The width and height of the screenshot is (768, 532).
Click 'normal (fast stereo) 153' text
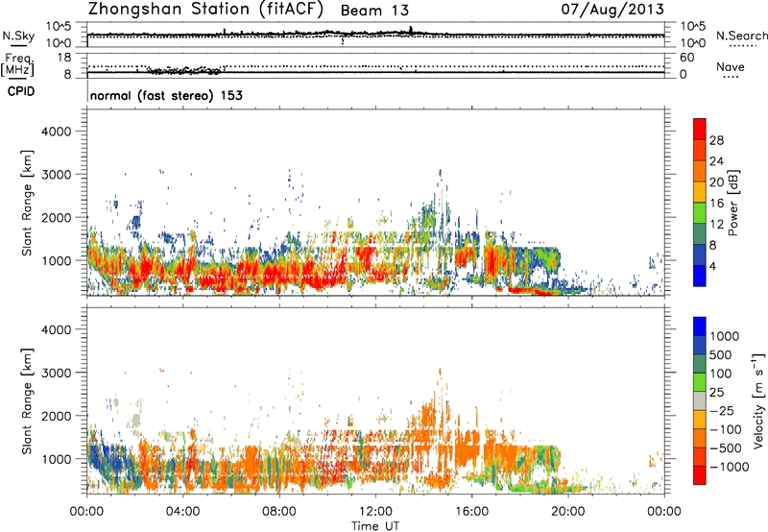click(166, 95)
